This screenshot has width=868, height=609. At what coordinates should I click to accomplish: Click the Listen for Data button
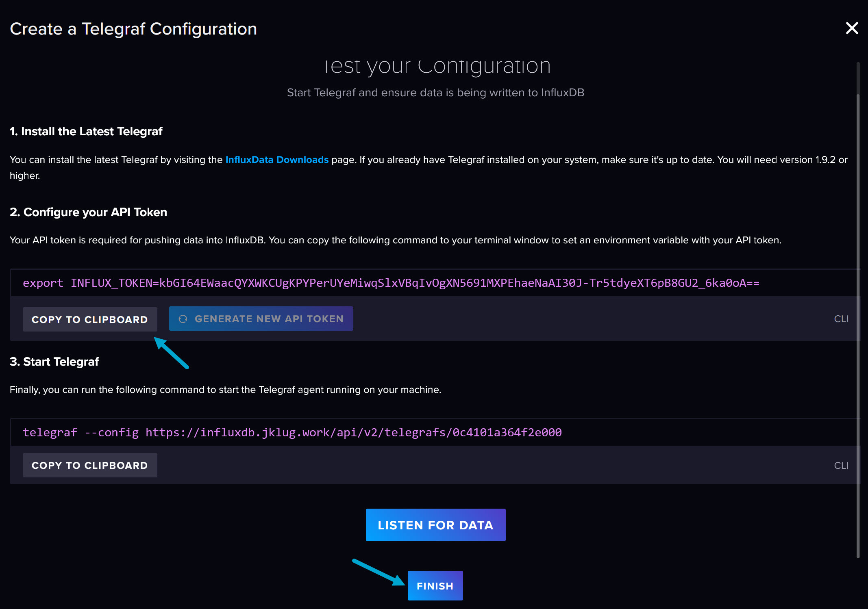pyautogui.click(x=435, y=525)
